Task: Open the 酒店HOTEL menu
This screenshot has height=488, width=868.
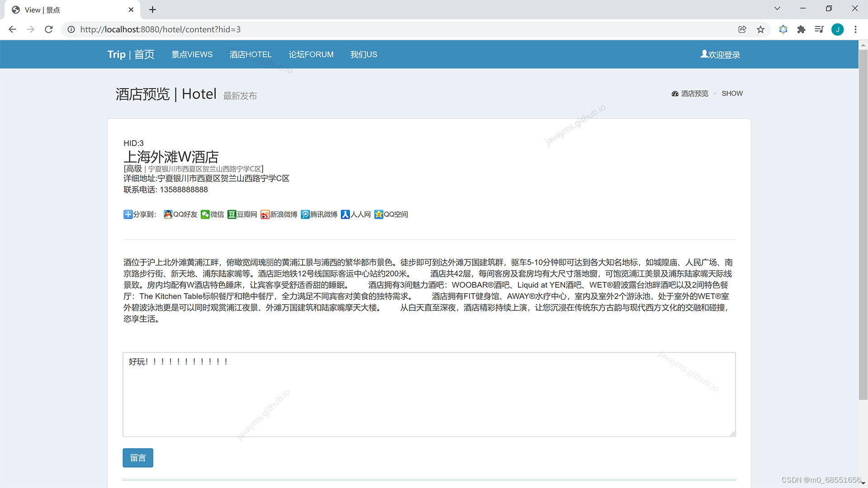Action: [x=250, y=54]
